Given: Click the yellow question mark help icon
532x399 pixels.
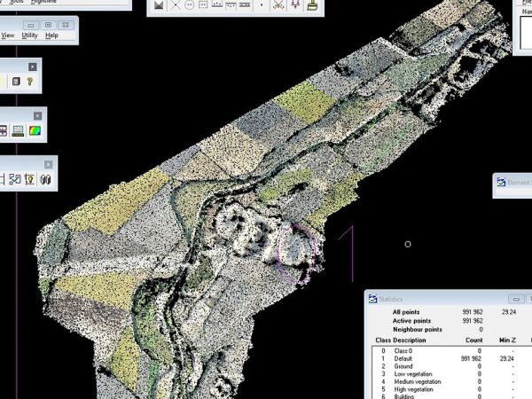Looking at the screenshot, I should click(x=29, y=82).
